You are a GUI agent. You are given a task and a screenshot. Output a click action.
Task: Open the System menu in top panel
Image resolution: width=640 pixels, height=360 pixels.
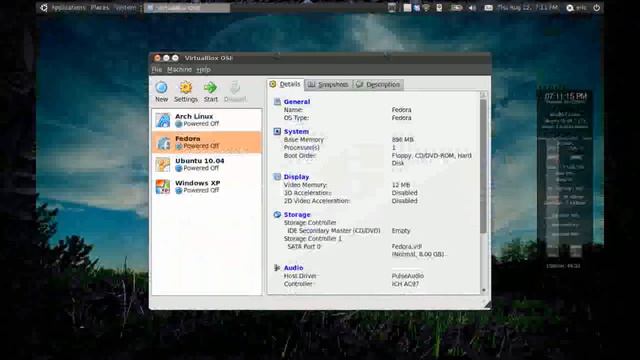[x=125, y=7]
